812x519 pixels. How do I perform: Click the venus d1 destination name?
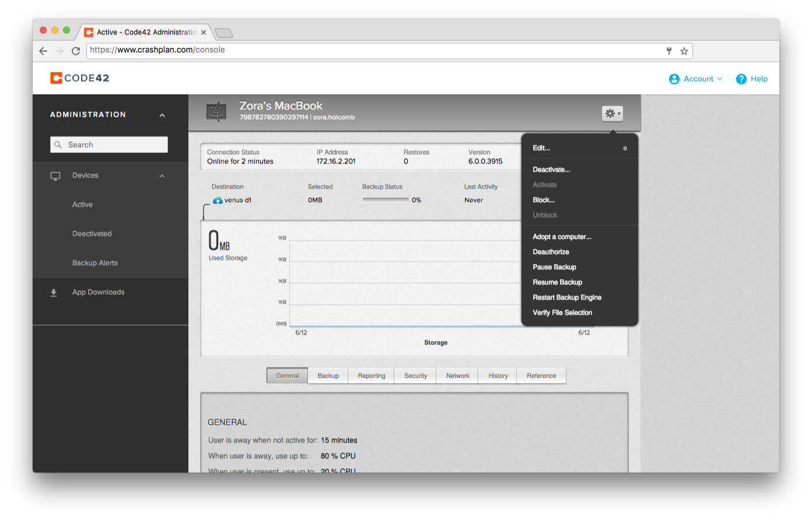[x=238, y=200]
